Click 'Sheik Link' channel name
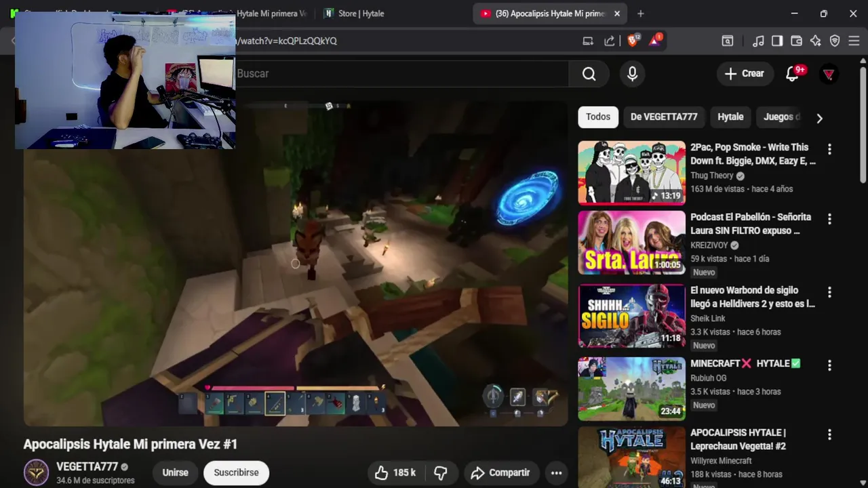868x488 pixels. pos(708,319)
